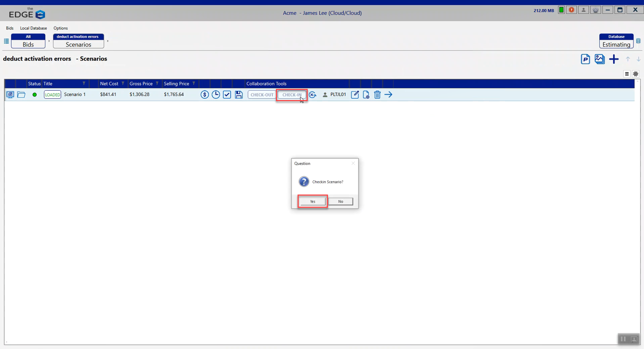
Task: Close the Question dialog with X
Action: (353, 163)
